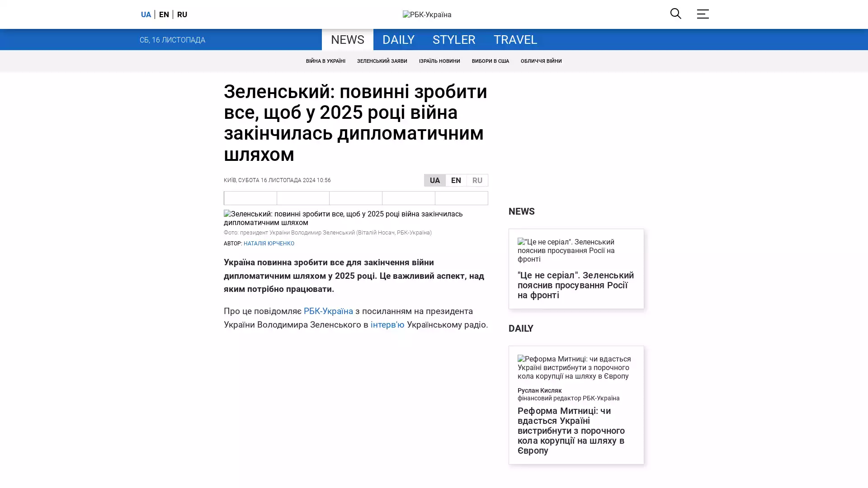Click the third share button box
868x488 pixels.
356,198
